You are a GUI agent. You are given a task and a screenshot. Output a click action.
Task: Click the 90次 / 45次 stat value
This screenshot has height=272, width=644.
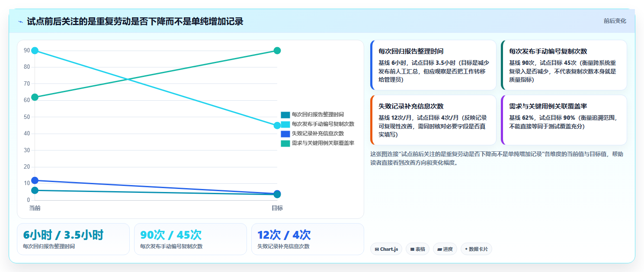[171, 235]
